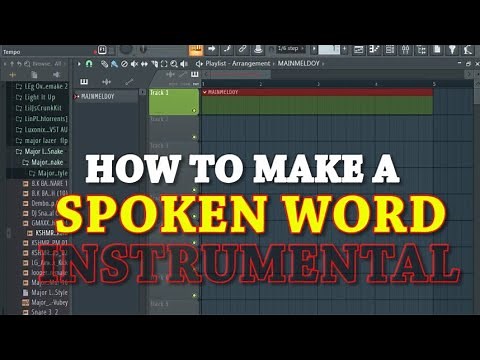Screen dimensions: 480x360
Task: Collapse the 'Major..tyle' subfolder
Action: 49,173
